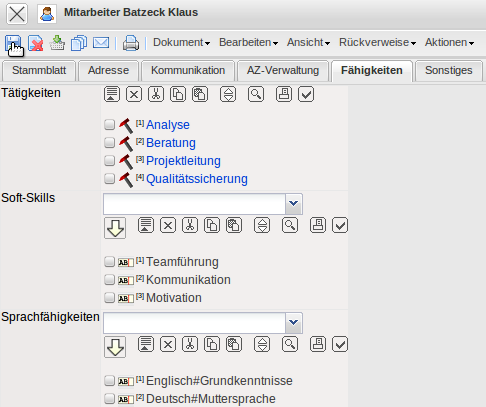The image size is (486, 407).
Task: Click into the Soft-Skills text input field
Action: pyautogui.click(x=194, y=204)
